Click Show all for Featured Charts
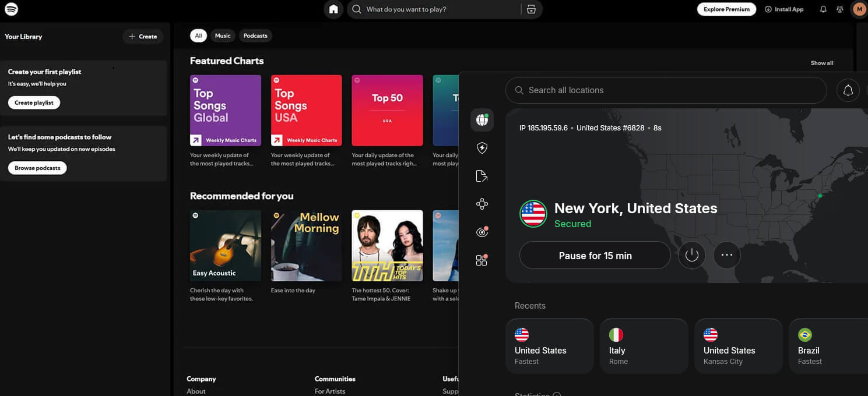Image resolution: width=868 pixels, height=396 pixels. pyautogui.click(x=822, y=63)
